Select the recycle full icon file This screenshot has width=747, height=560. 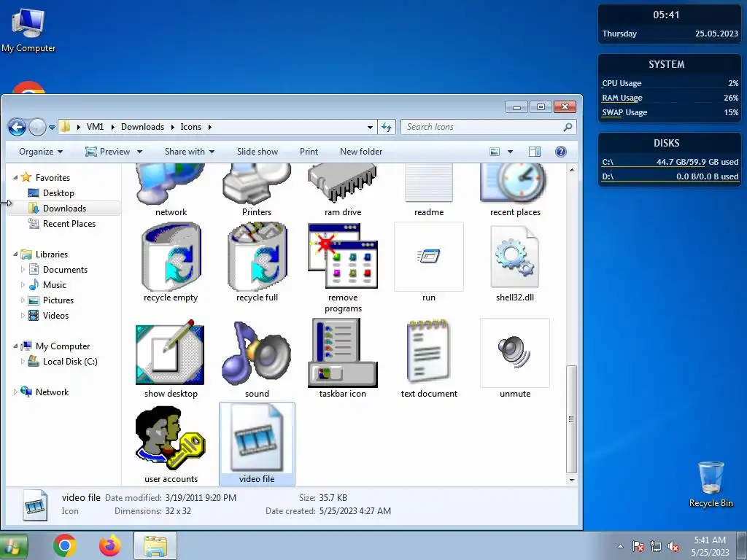[x=257, y=262]
